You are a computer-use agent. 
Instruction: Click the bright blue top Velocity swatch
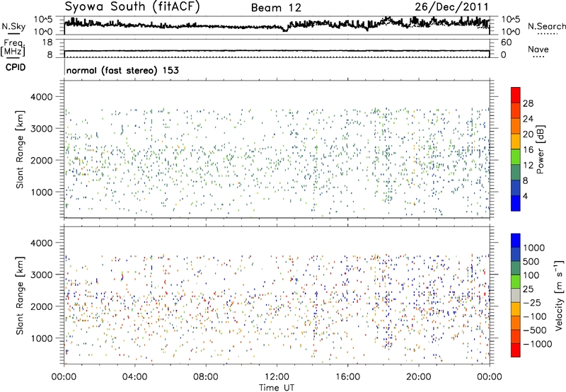pos(516,241)
